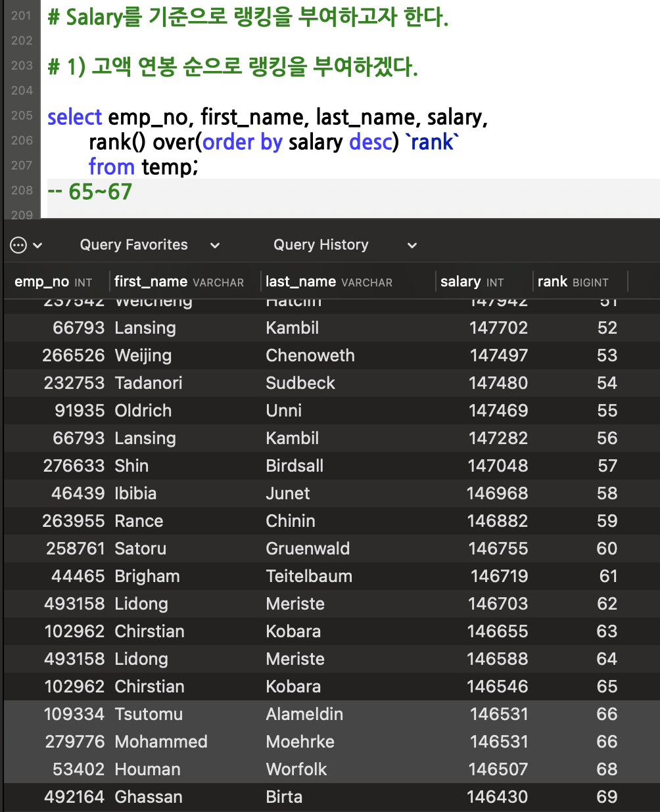The width and height of the screenshot is (660, 812).
Task: Open the ellipsis options menu icon
Action: (18, 245)
